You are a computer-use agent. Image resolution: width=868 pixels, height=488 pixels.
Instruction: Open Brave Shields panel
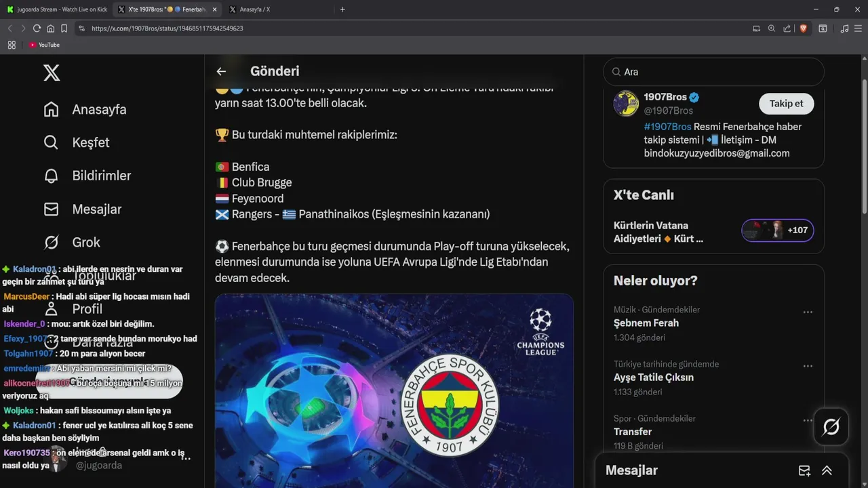click(803, 28)
